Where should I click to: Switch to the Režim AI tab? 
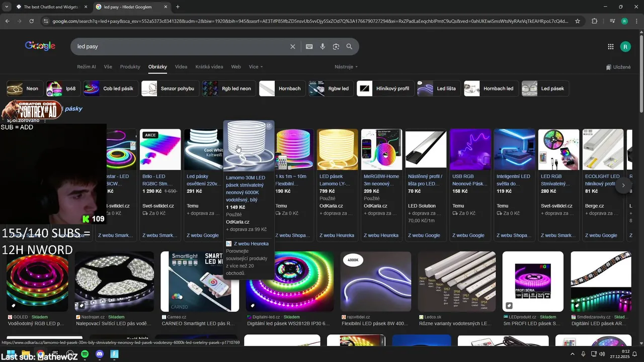pyautogui.click(x=87, y=67)
